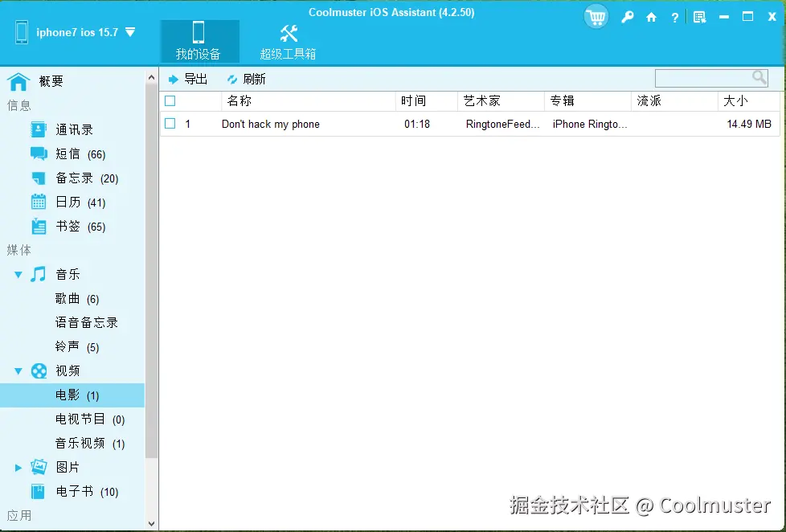
Task: Select 书签 (65) in sidebar
Action: click(80, 227)
